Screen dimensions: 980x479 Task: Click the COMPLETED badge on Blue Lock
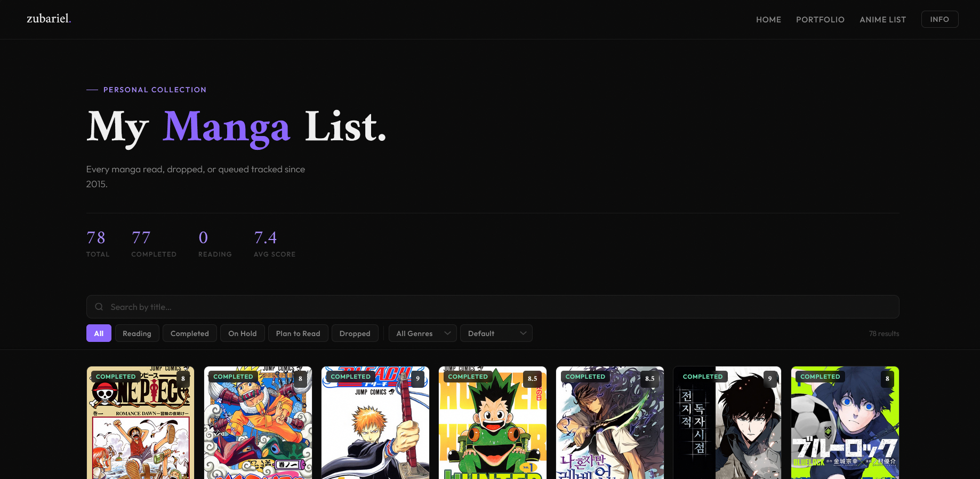click(820, 377)
